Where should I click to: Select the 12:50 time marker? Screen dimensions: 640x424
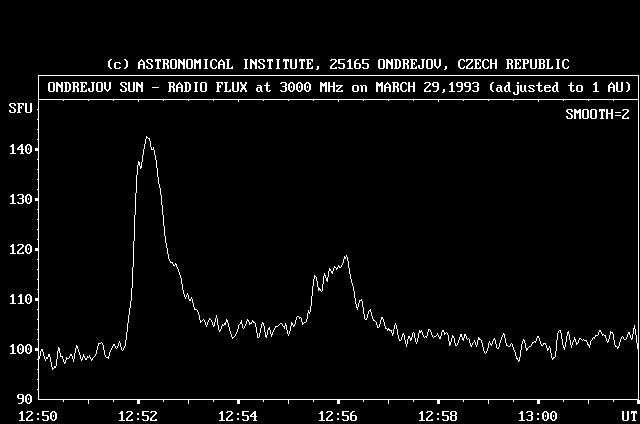(x=38, y=415)
